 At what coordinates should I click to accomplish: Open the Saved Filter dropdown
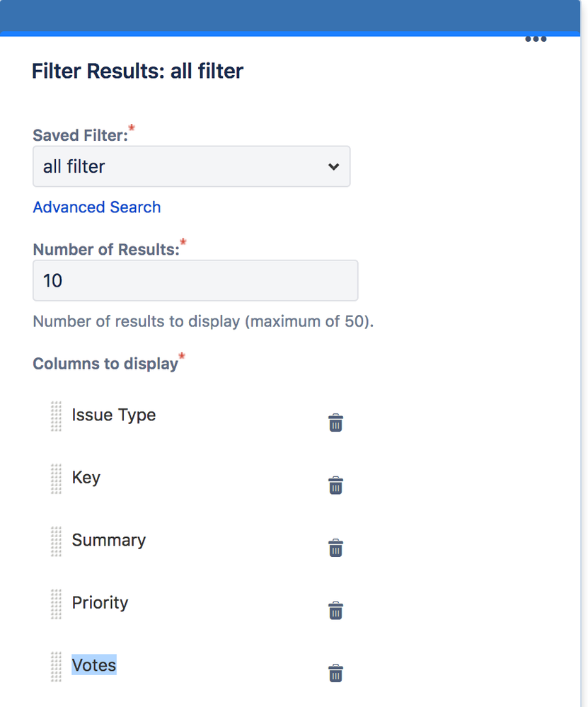(x=191, y=167)
